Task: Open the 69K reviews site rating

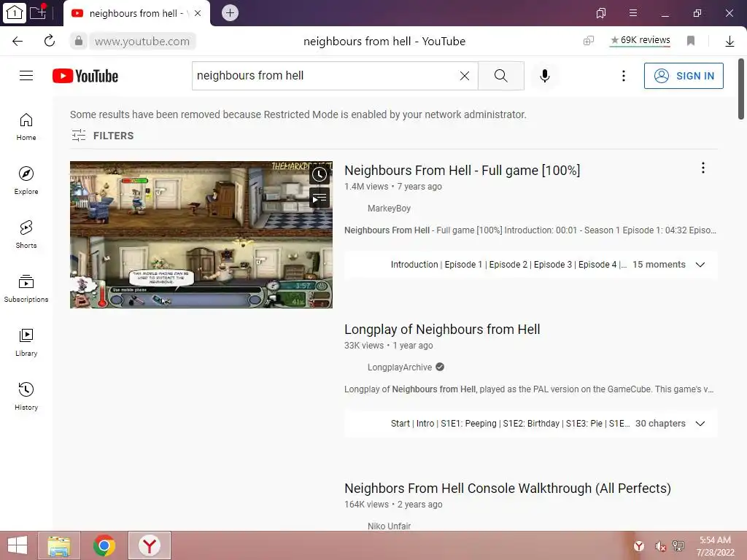Action: pos(640,41)
